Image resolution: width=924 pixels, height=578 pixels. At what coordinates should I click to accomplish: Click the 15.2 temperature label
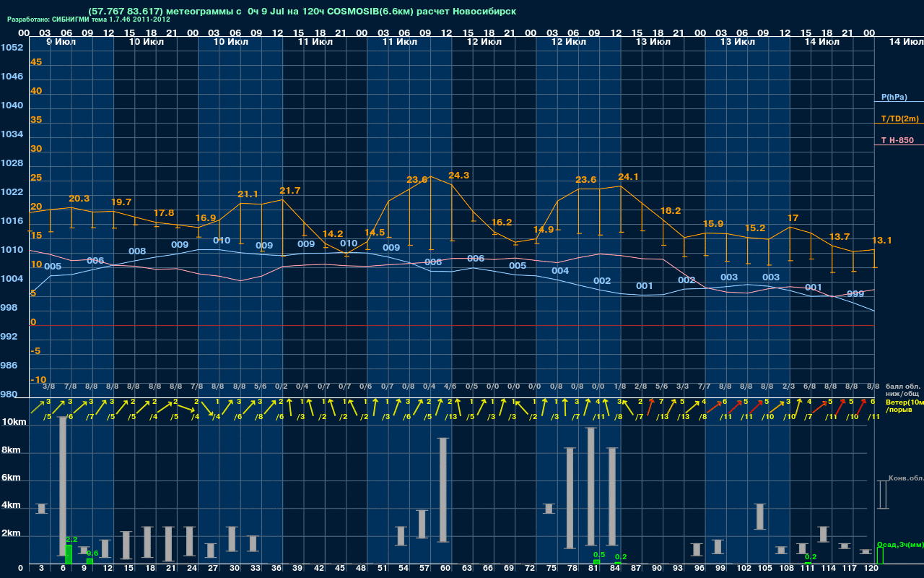click(x=754, y=228)
